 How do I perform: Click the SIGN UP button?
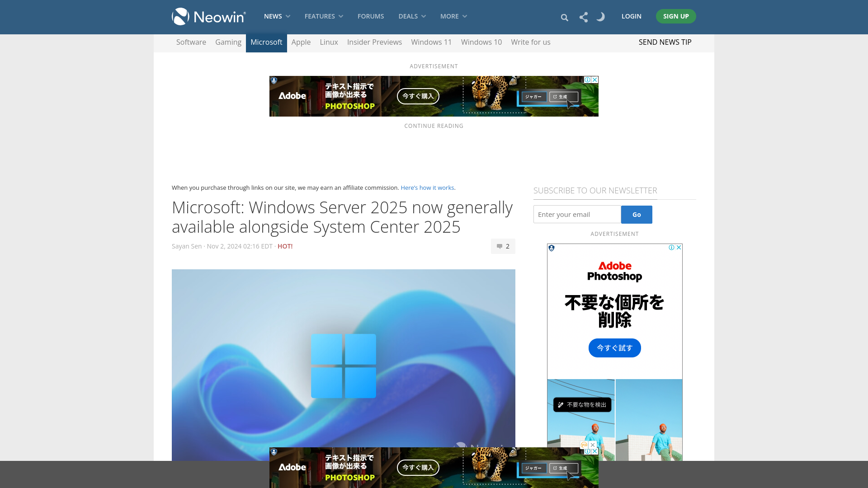click(676, 16)
